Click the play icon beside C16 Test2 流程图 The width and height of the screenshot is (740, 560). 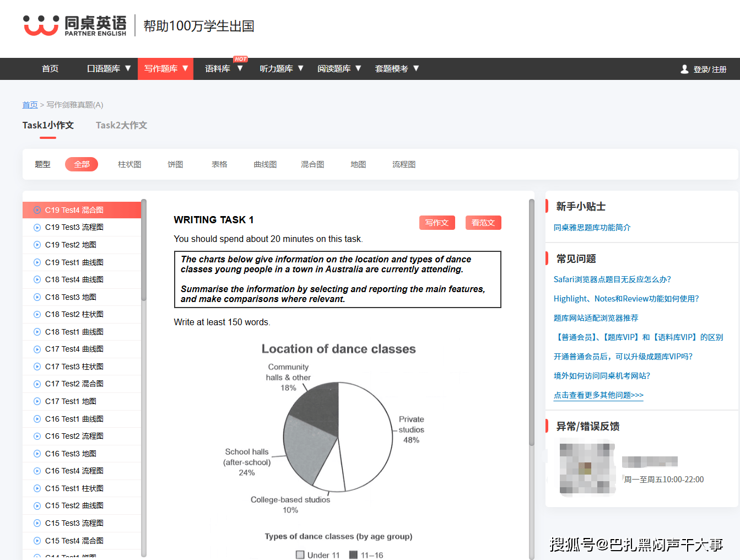pyautogui.click(x=37, y=436)
